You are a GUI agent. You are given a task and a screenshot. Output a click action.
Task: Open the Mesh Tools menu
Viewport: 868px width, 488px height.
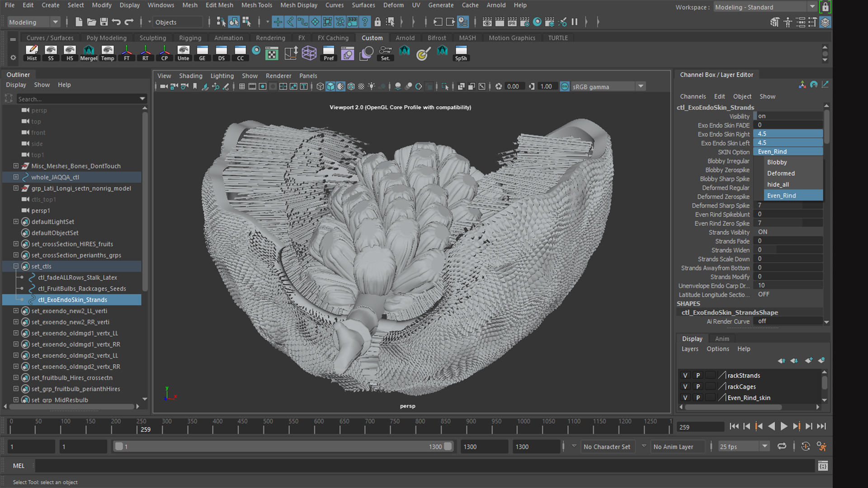point(256,5)
